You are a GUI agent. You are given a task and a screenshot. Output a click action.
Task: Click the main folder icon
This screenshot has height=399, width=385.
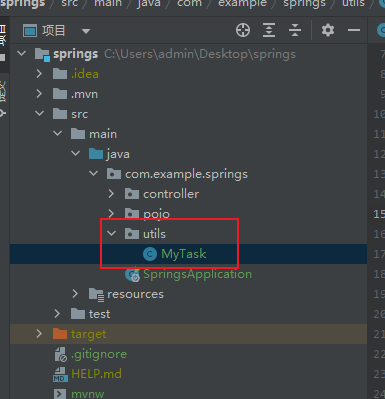78,134
